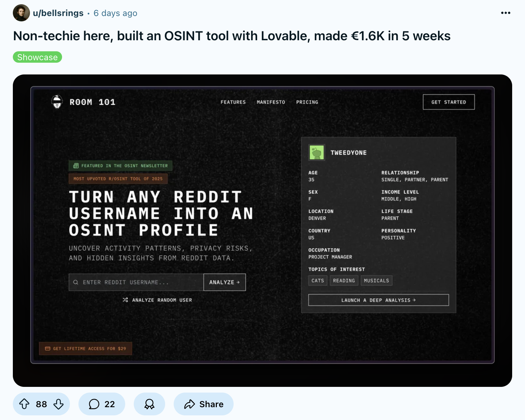Click the upvote arrow icon
The height and width of the screenshot is (420, 525).
click(x=24, y=404)
